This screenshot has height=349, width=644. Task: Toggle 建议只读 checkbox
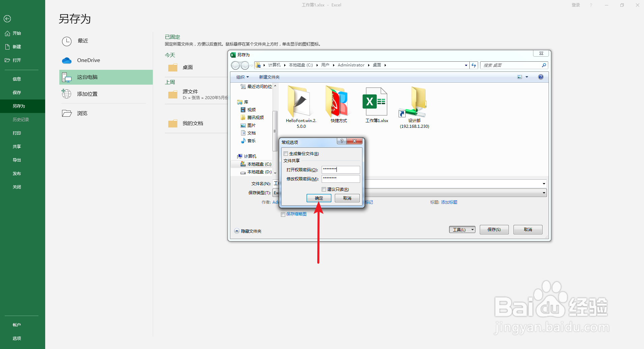click(324, 190)
